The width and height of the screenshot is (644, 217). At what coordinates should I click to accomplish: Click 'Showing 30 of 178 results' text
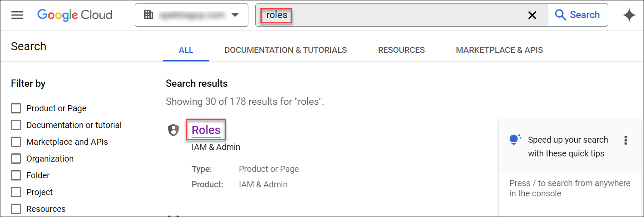[245, 102]
